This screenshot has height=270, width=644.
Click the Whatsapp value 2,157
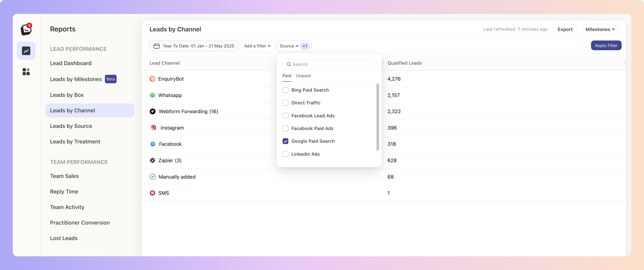394,95
